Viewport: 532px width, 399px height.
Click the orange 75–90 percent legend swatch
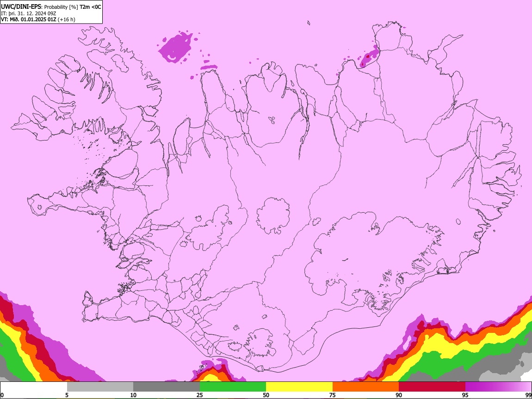(366, 387)
